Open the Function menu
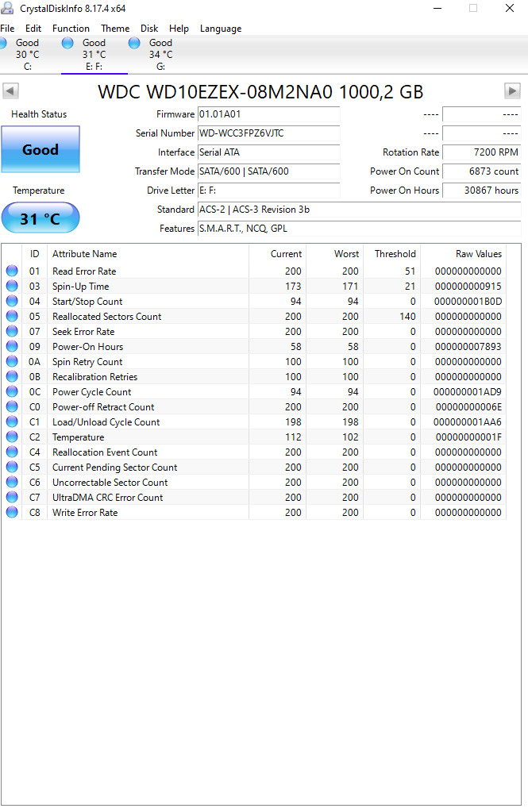Screen dimensions: 528x812 click(71, 29)
